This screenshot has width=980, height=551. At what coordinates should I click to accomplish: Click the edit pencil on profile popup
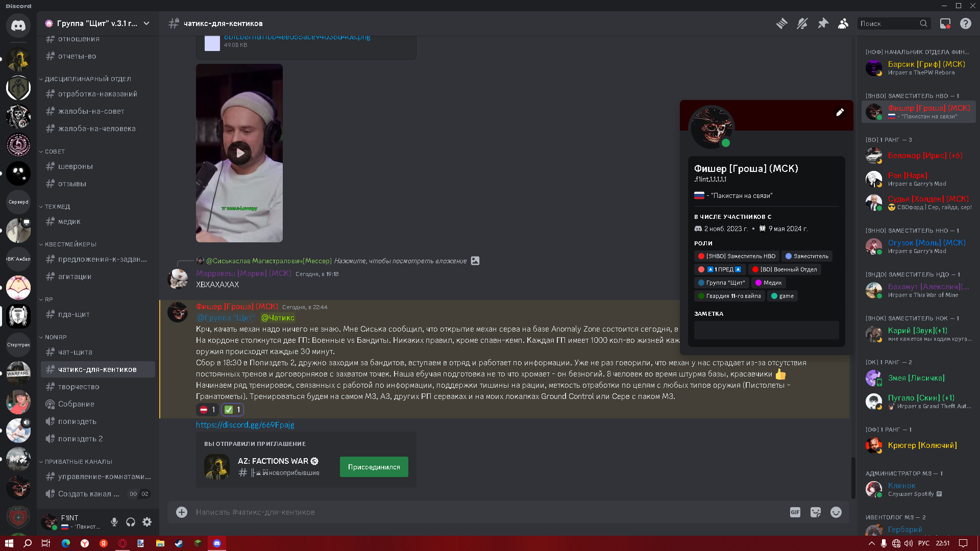840,112
